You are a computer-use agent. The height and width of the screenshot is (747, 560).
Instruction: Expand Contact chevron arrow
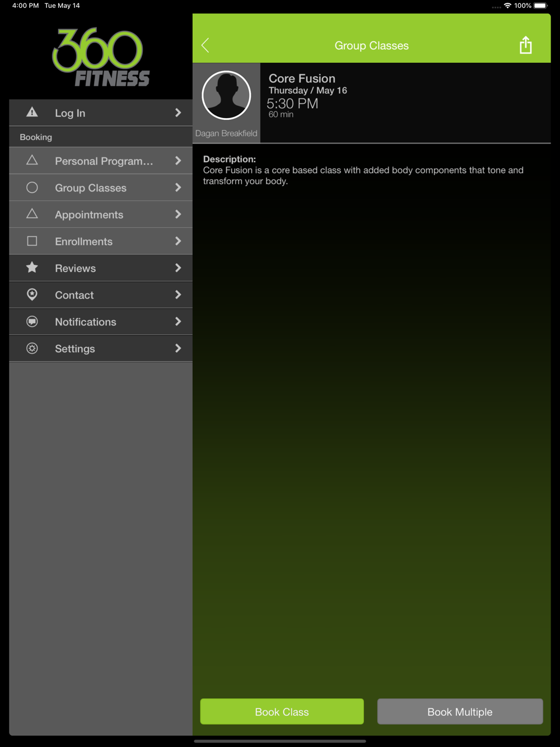178,295
